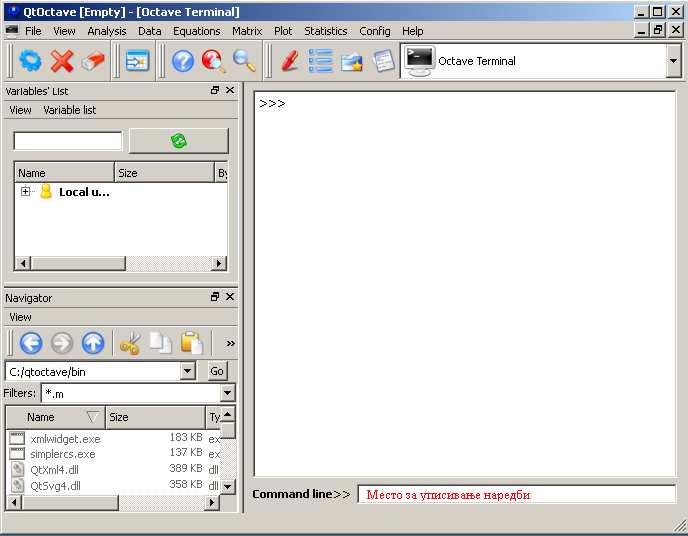Viewport: 688px width, 536px height.
Task: Restore the inner Octave Terminal window
Action: tap(658, 30)
